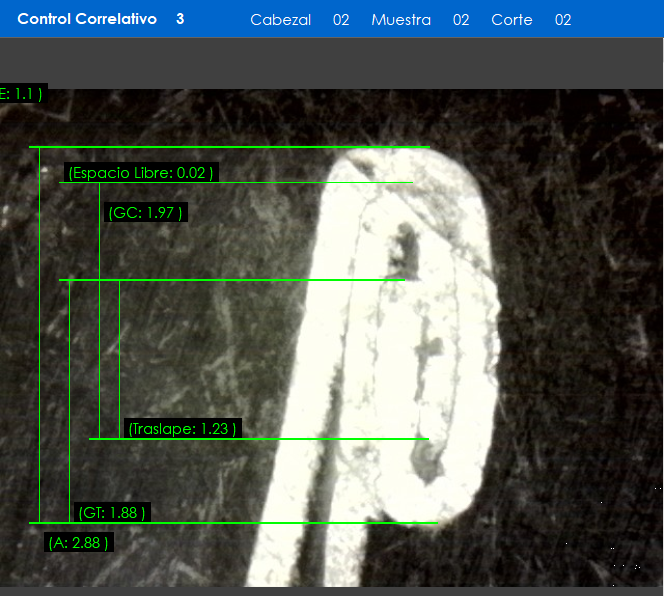Viewport: 664px width, 596px height.
Task: Select the partially visible E 1.1 label
Action: [x=21, y=94]
